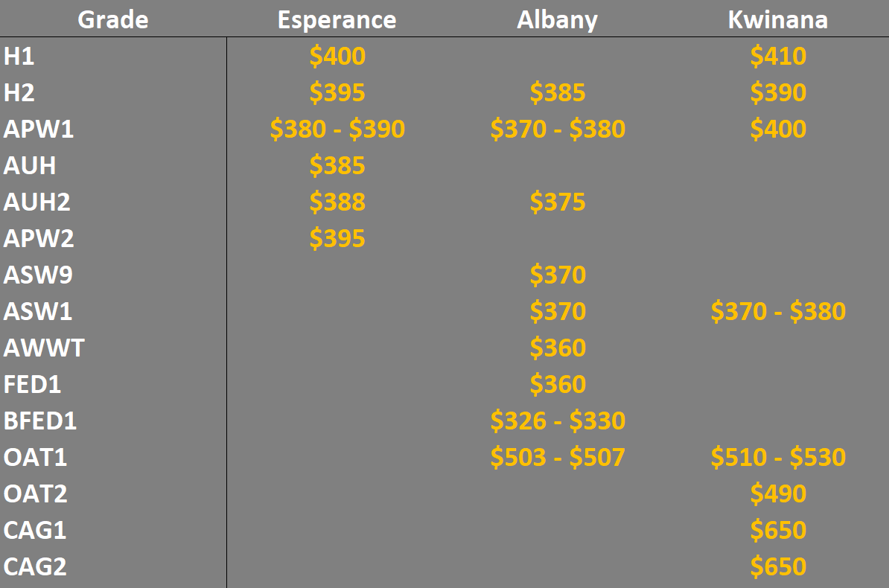Select the $375 Albany AUH2 price
Screen dimensions: 889x588
click(558, 202)
